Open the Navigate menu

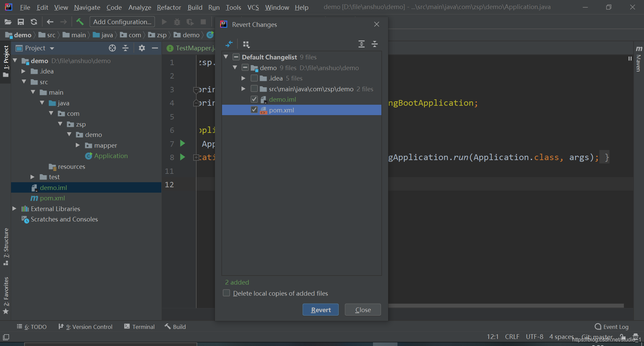point(87,7)
